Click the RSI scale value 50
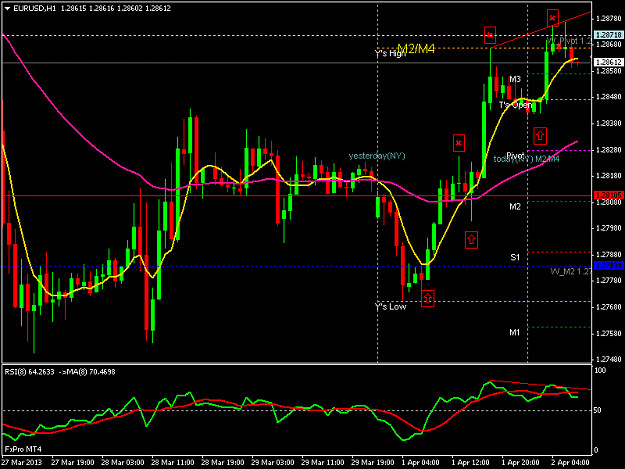Viewport: 625px width, 469px height. tap(597, 410)
